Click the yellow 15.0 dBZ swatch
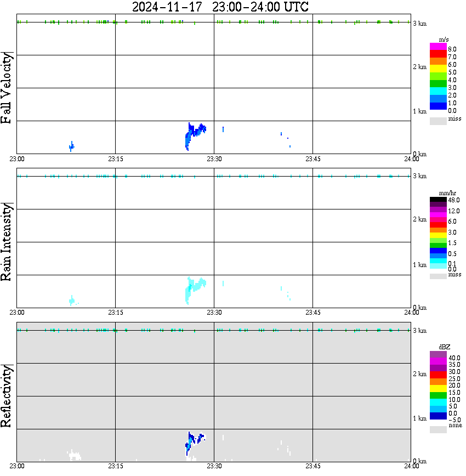Viewport: 466px width, 476px height. coord(438,389)
